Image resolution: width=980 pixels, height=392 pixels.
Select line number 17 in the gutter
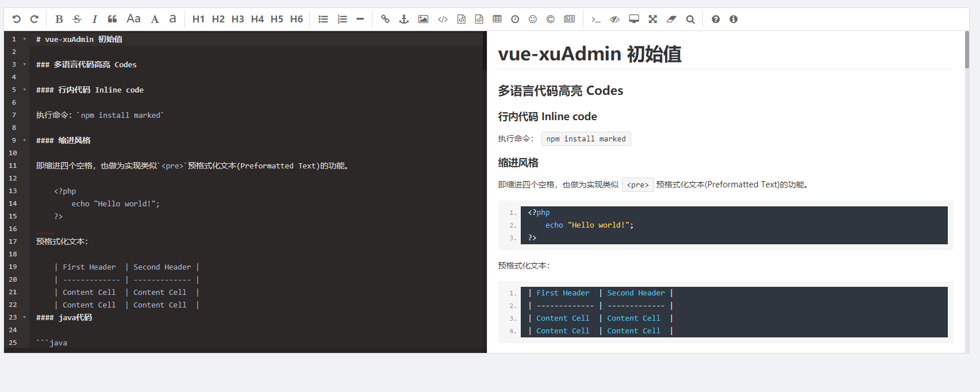click(13, 241)
